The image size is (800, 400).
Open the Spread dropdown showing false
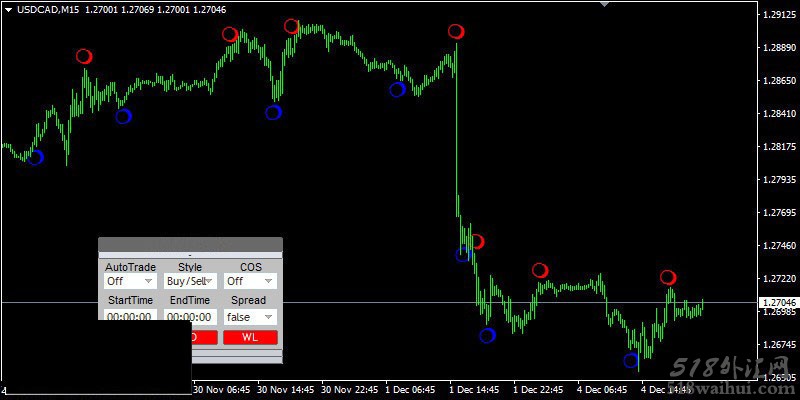click(x=251, y=317)
